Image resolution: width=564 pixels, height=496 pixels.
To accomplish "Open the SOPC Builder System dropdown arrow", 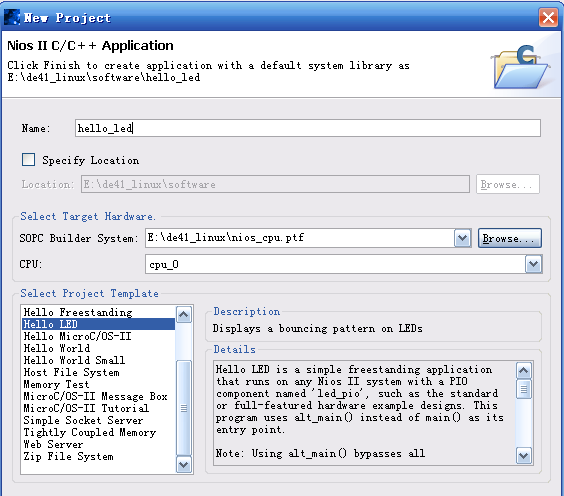I will point(462,238).
